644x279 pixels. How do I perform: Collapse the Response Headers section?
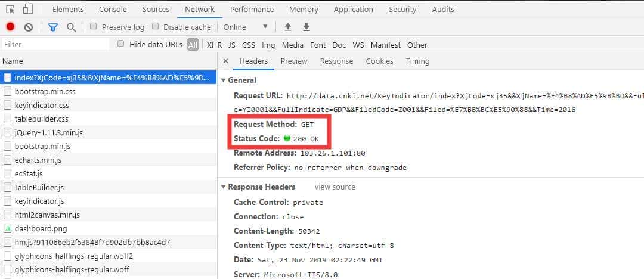[x=224, y=187]
